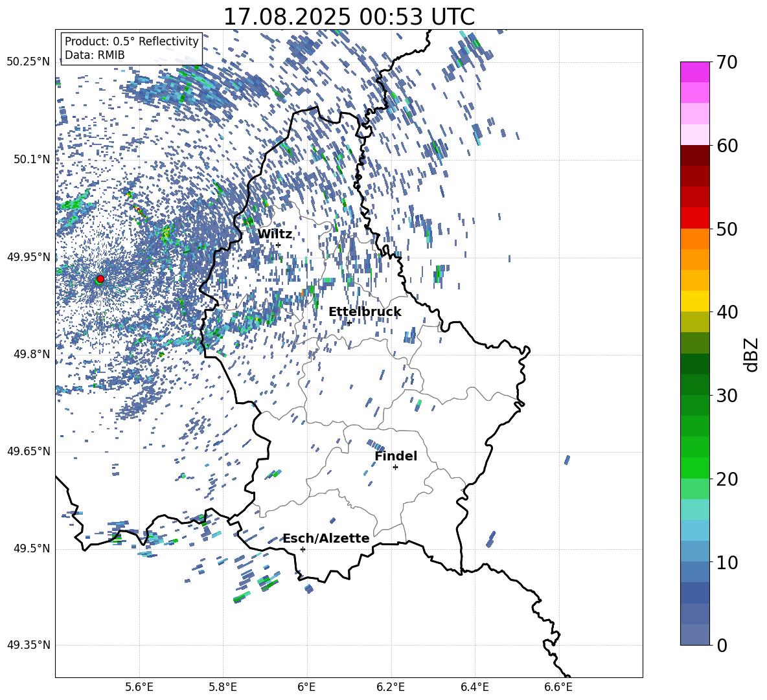Screen dimensions: 767x700
Task: Click the longitude label '6.2°E'
Action: 391,688
